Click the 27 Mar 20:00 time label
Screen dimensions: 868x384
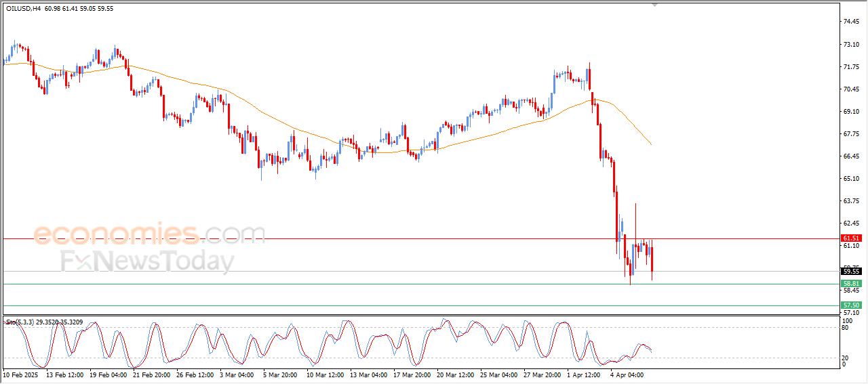point(541,374)
